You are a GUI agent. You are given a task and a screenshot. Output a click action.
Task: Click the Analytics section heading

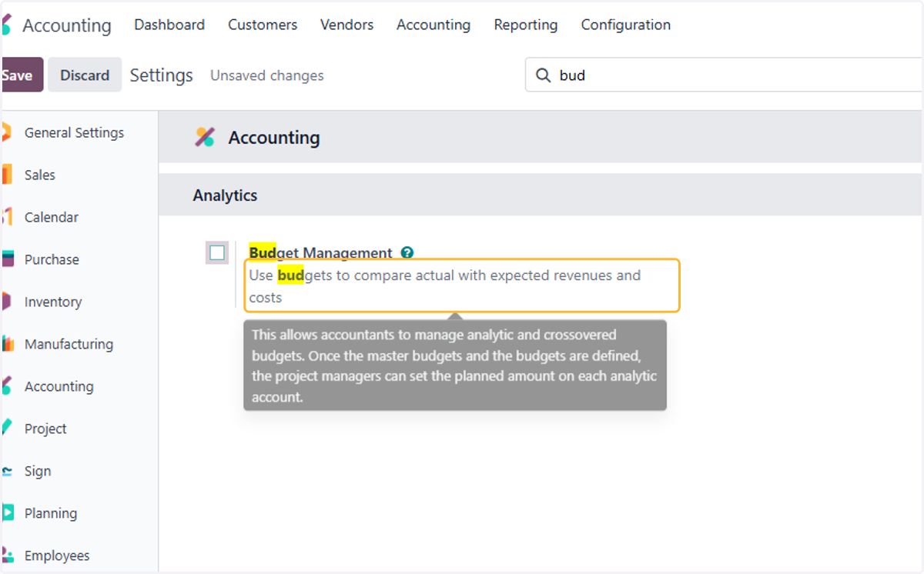(x=225, y=195)
